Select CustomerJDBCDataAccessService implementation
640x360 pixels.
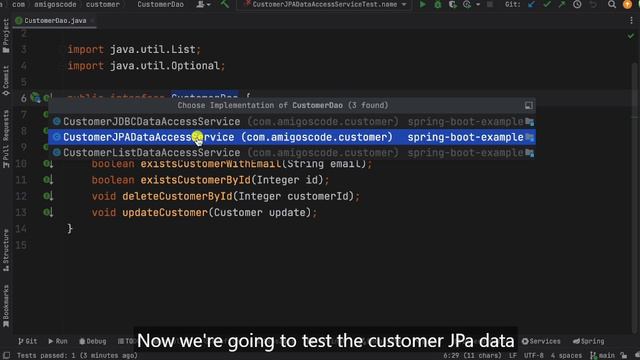coord(292,121)
